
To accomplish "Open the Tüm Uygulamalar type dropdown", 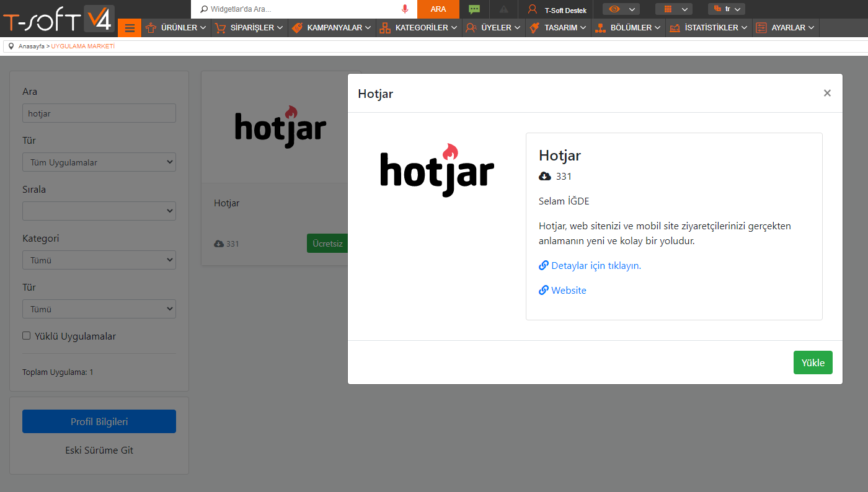I will (99, 162).
